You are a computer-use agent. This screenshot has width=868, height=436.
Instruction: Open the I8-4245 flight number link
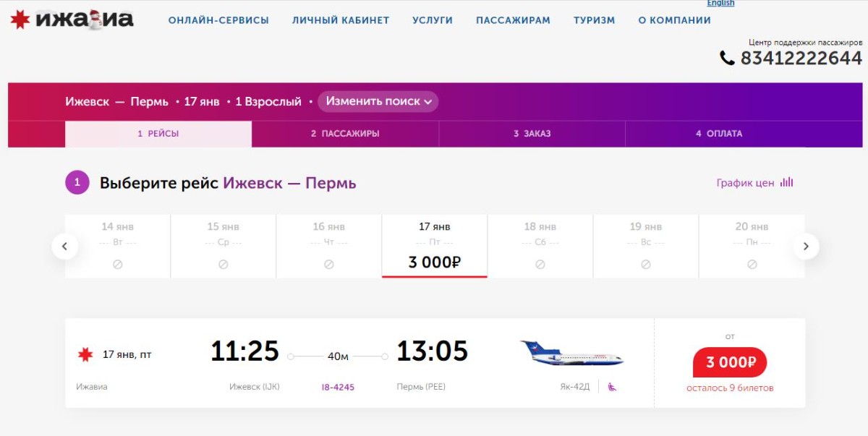338,387
